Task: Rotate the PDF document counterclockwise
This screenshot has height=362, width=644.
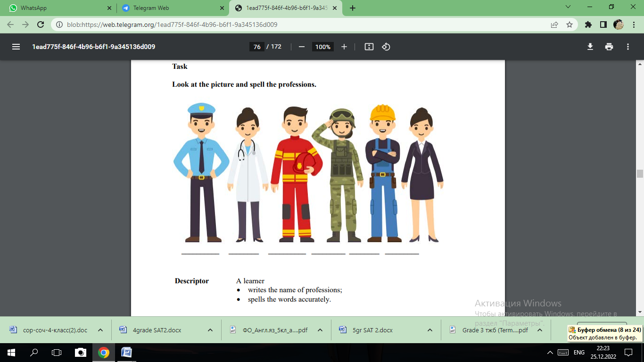Action: coord(386,47)
